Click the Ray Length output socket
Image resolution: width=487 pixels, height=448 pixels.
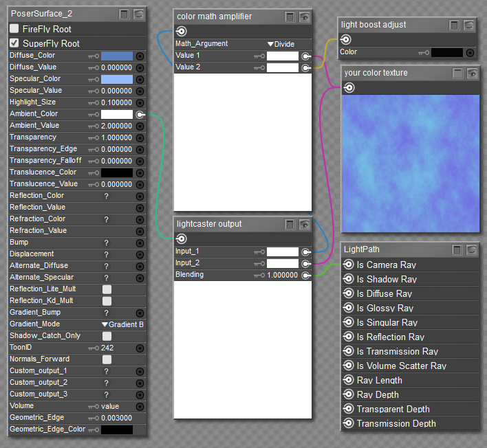click(x=349, y=380)
